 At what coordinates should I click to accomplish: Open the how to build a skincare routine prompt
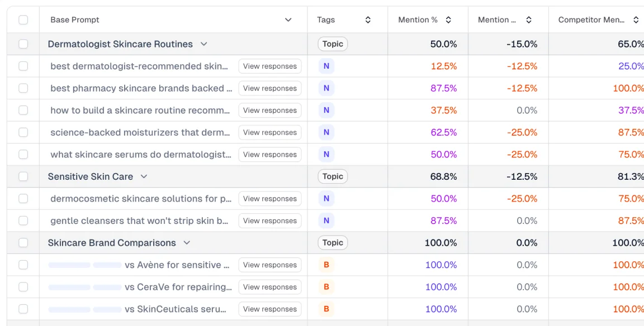point(140,111)
